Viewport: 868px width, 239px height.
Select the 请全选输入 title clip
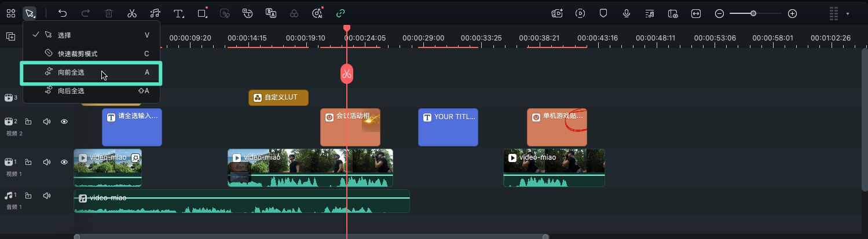[x=132, y=127]
